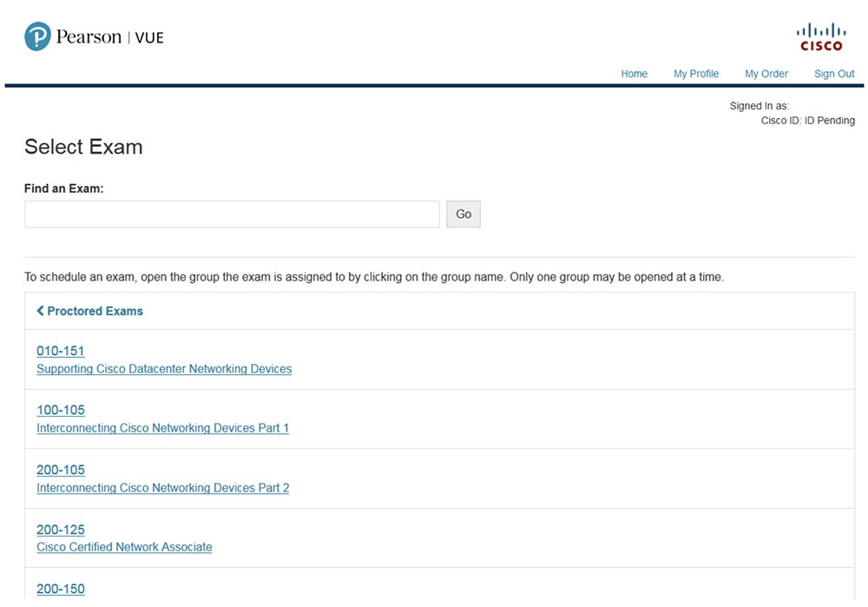Sign Out of the account

(x=834, y=74)
